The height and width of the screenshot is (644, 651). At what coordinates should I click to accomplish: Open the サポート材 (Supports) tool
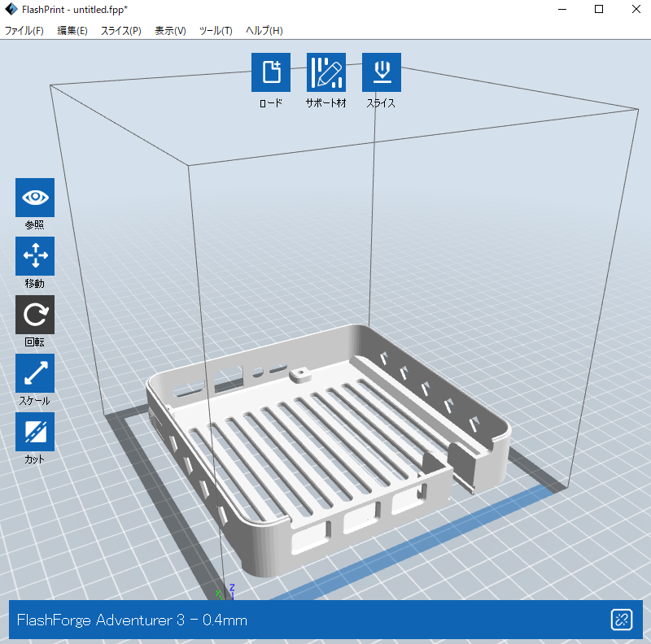pos(325,73)
